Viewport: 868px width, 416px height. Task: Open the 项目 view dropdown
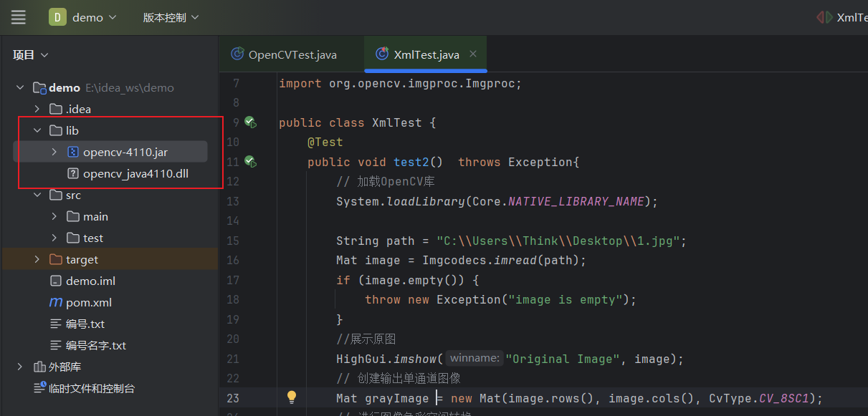(31, 55)
